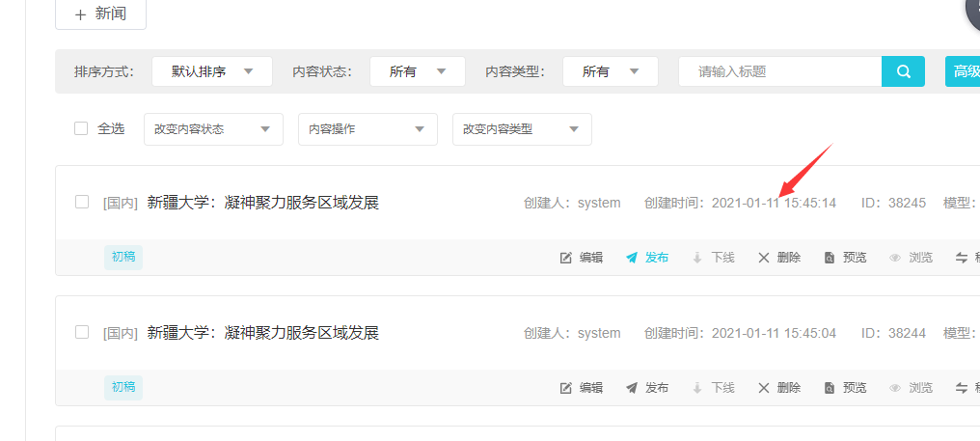Image resolution: width=980 pixels, height=441 pixels.
Task: Click 初稿 status tag for ID 38245
Action: coord(123,257)
